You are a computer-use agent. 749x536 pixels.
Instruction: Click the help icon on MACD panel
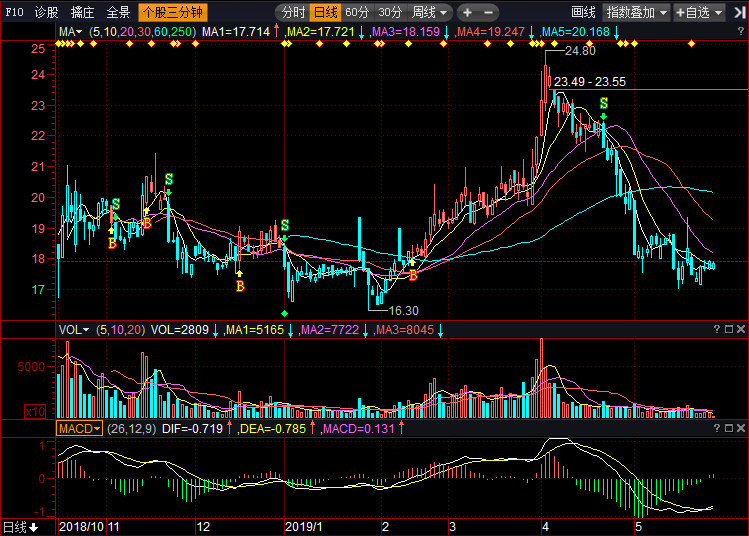[716, 428]
